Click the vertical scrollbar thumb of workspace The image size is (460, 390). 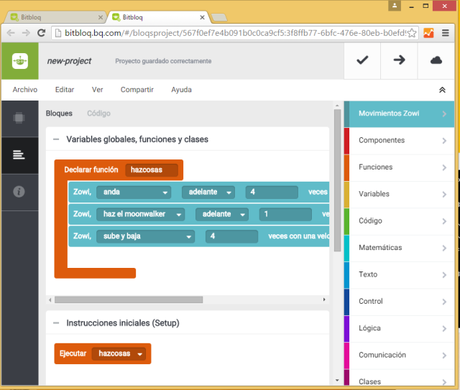[337, 180]
